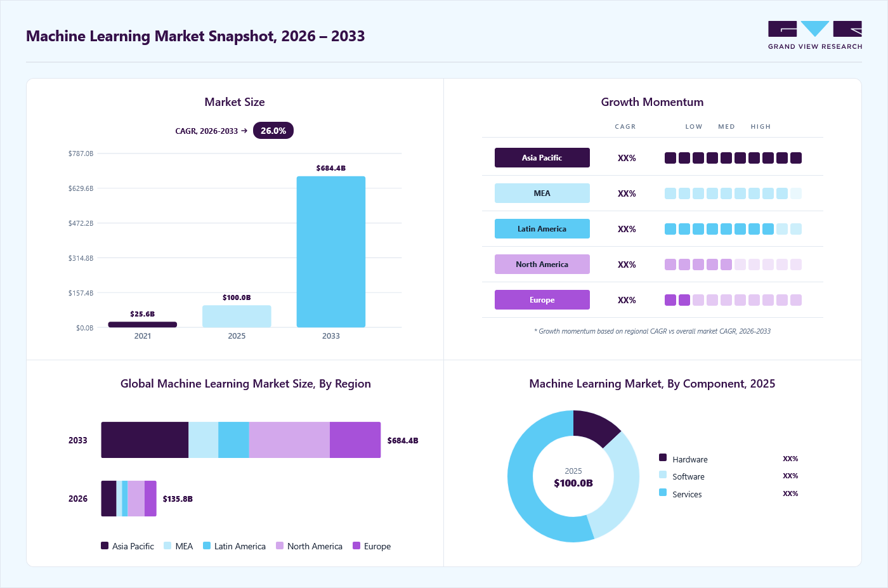Select the 2033 bar in Market Size chart
Image resolution: width=888 pixels, height=588 pixels.
[x=331, y=252]
